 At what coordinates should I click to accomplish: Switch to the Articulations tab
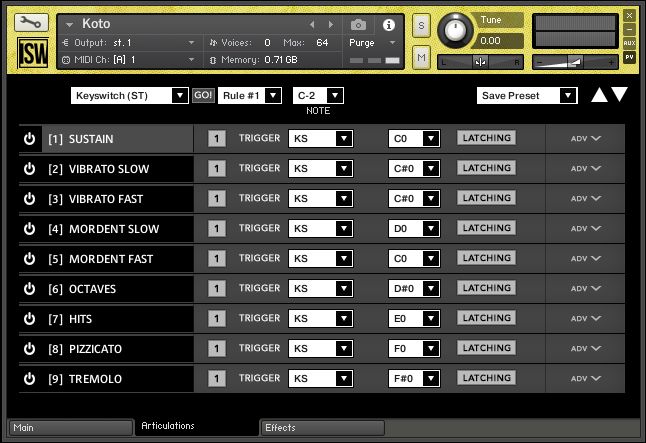197,426
